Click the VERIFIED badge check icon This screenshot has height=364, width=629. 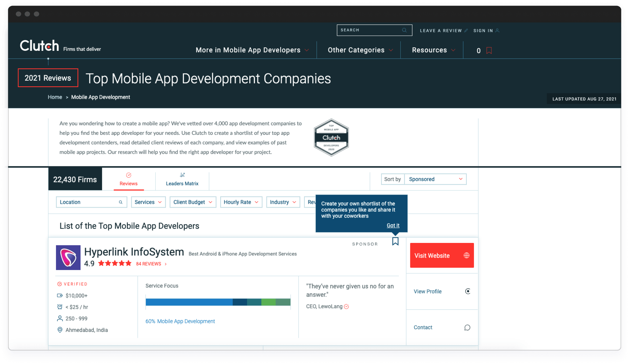pyautogui.click(x=60, y=284)
